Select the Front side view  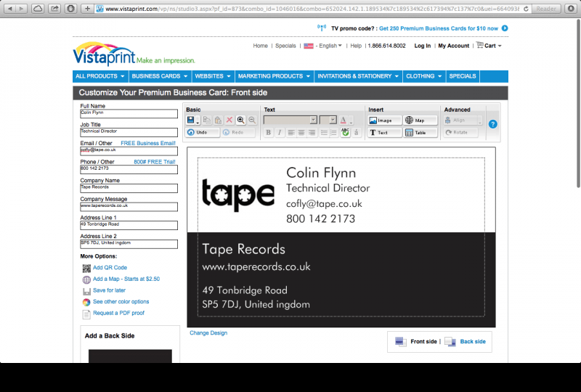423,342
